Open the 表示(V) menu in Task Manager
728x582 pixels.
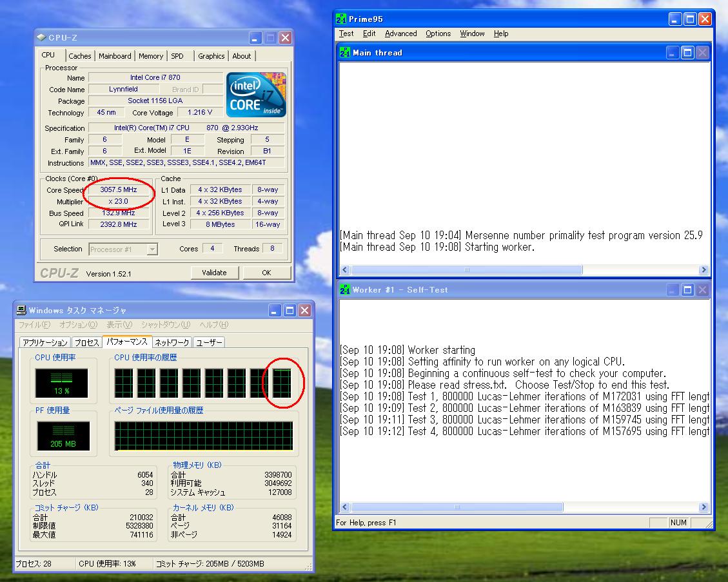tap(119, 324)
